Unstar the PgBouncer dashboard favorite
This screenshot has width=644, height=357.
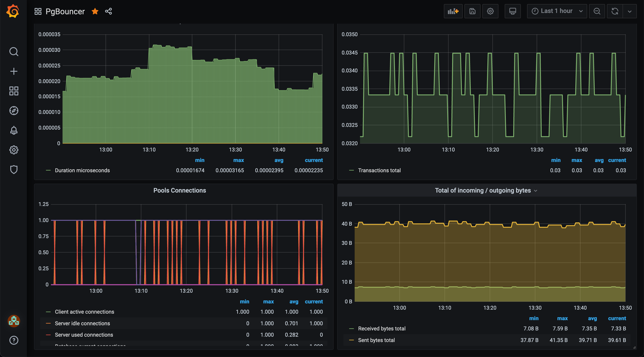(x=95, y=11)
